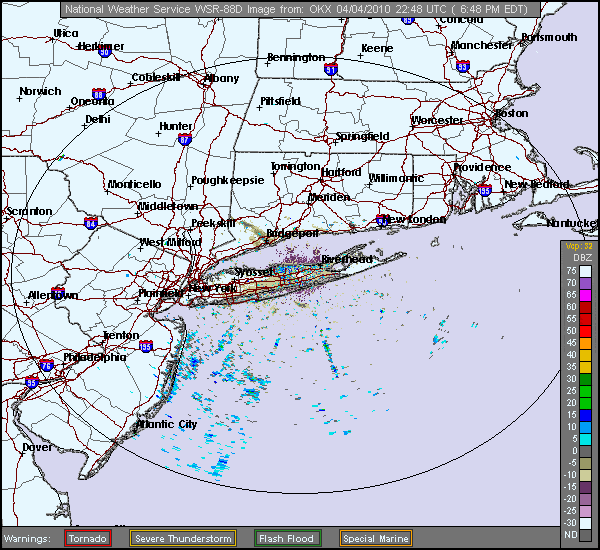Select the -10 dBZ tan legend swatch

[x=585, y=475]
